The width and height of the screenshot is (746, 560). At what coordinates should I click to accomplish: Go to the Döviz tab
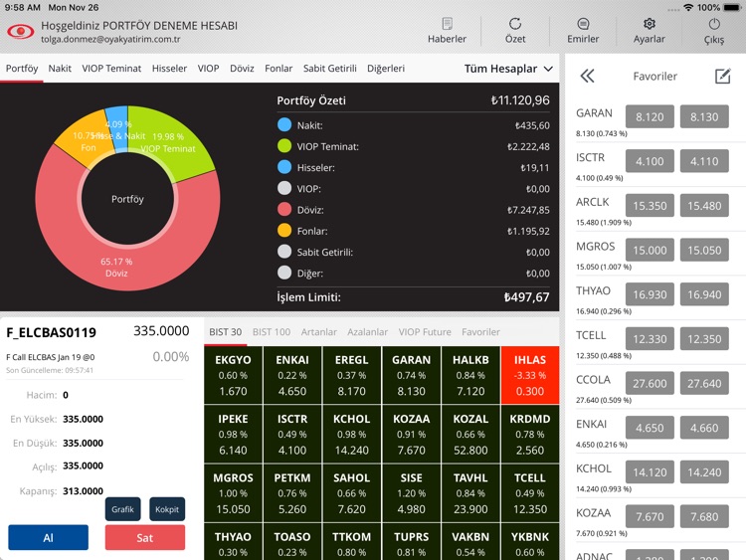point(242,69)
